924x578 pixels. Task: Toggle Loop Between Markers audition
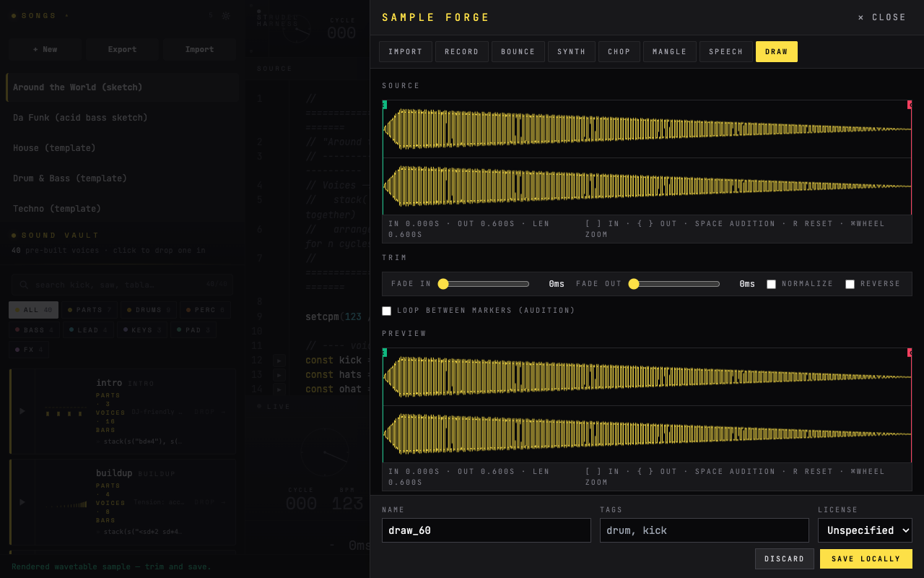(x=386, y=311)
